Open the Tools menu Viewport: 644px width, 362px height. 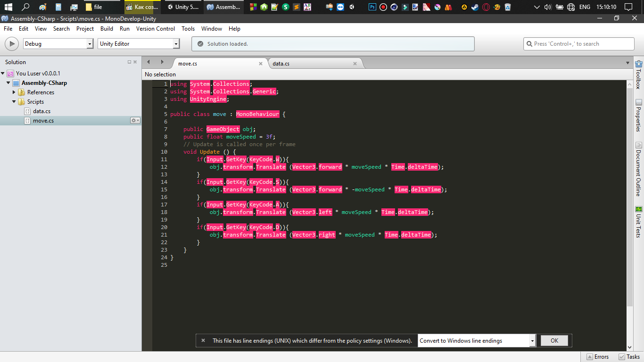pyautogui.click(x=188, y=29)
